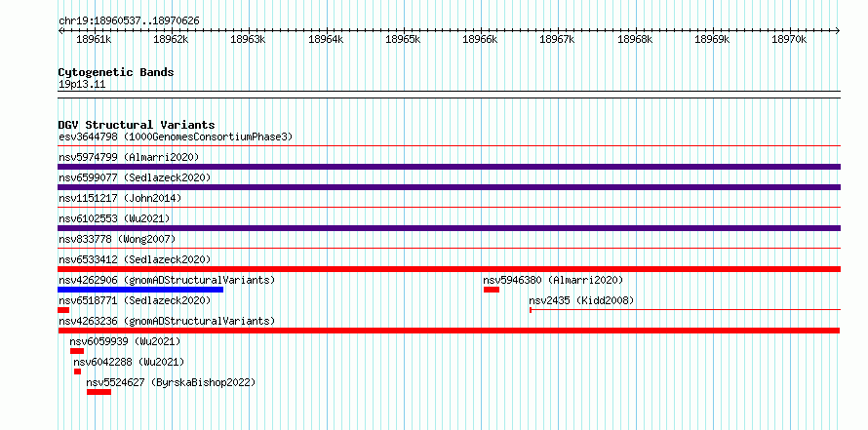Select purple bar under nsv6599077
The image size is (868, 430).
pos(449,187)
